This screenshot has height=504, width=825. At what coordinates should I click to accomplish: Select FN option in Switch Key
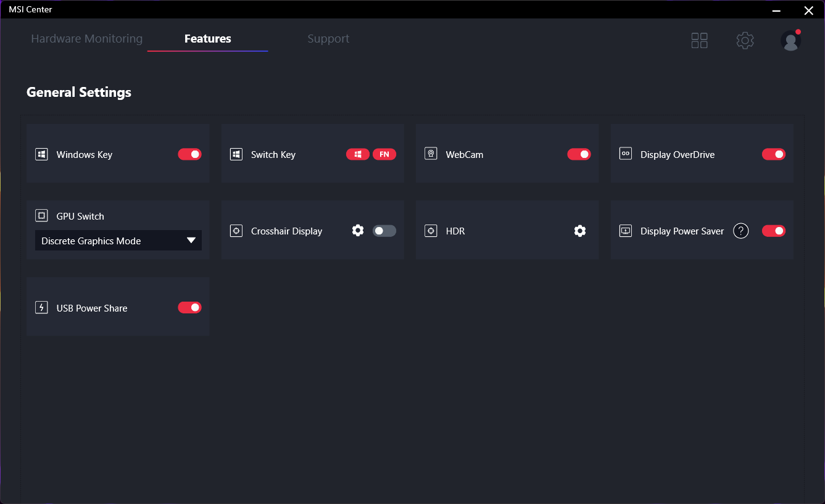(x=384, y=154)
